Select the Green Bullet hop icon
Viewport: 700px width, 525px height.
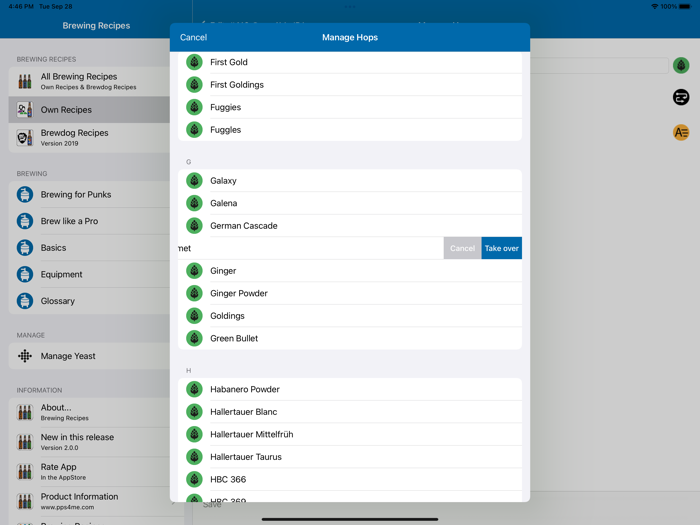194,338
